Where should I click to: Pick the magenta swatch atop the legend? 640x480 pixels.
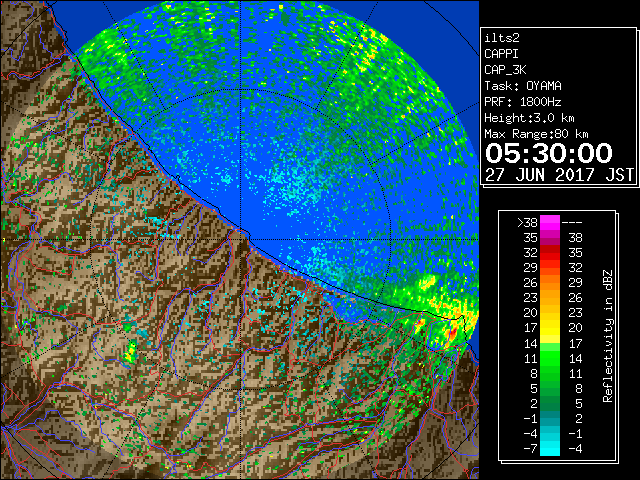(x=550, y=223)
